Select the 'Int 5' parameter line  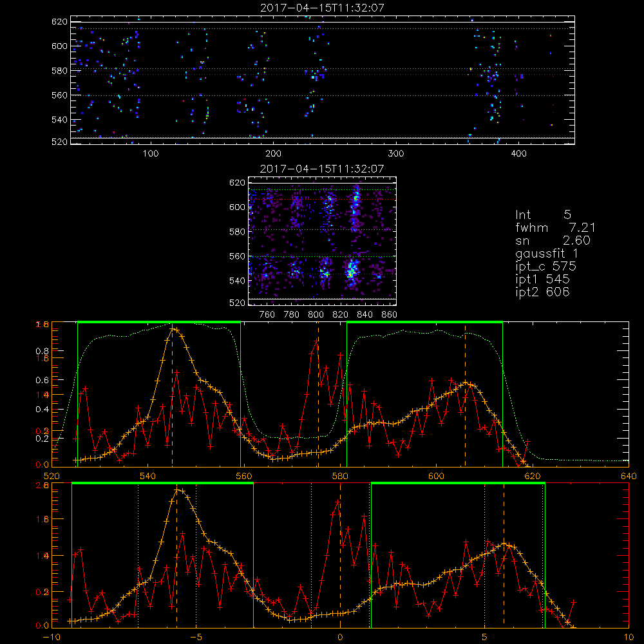click(543, 215)
